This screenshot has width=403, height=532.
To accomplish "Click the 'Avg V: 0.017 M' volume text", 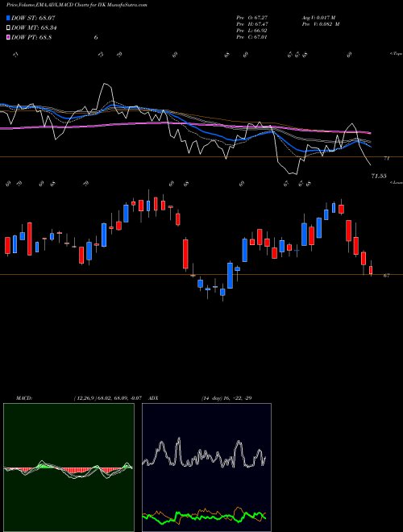I will point(319,17).
